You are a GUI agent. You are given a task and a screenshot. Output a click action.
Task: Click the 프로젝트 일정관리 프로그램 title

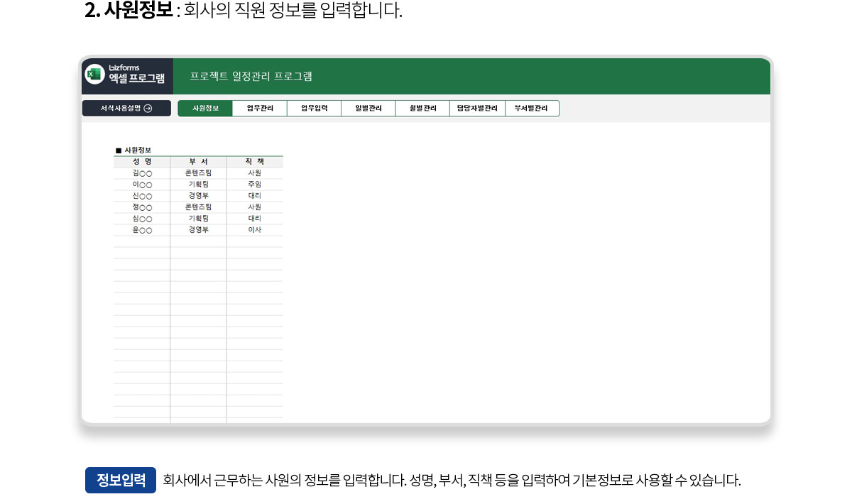pyautogui.click(x=251, y=76)
